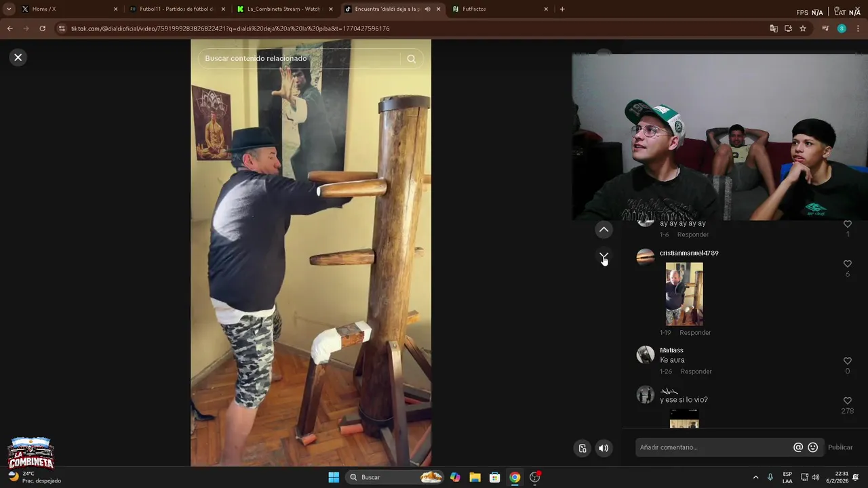This screenshot has width=868, height=488.
Task: View site information icon in address bar
Action: pyautogui.click(x=62, y=28)
